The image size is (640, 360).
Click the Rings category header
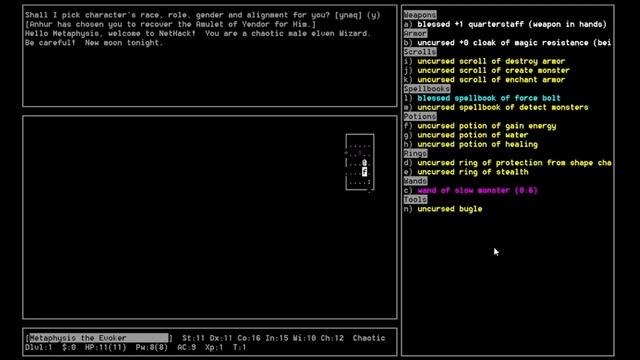(415, 153)
